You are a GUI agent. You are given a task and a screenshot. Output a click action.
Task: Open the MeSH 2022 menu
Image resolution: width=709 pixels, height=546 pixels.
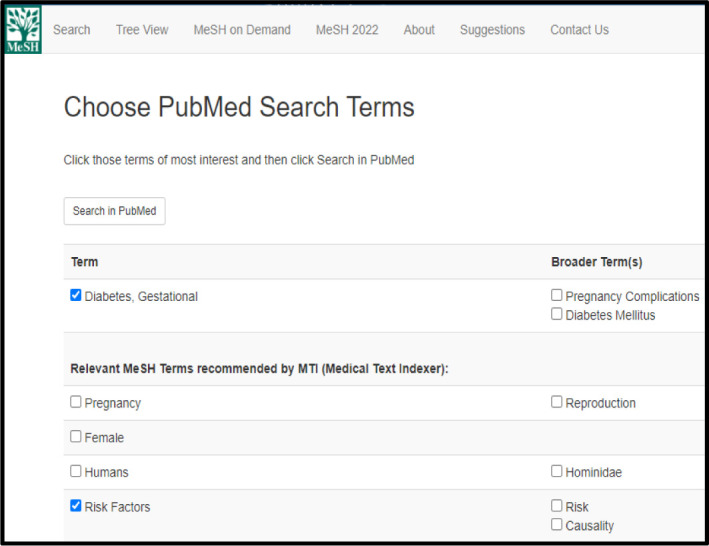(x=347, y=30)
